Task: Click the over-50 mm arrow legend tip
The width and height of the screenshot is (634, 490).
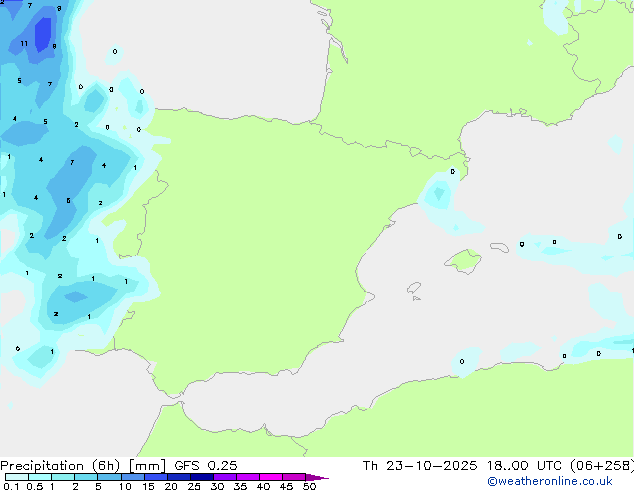Action: (x=317, y=477)
